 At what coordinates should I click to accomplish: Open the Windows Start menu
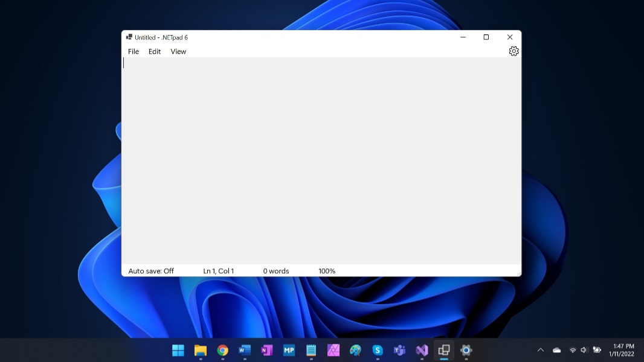[x=178, y=350]
